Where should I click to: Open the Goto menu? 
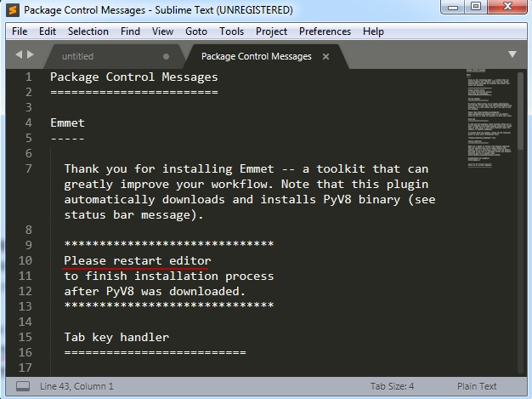pyautogui.click(x=196, y=31)
